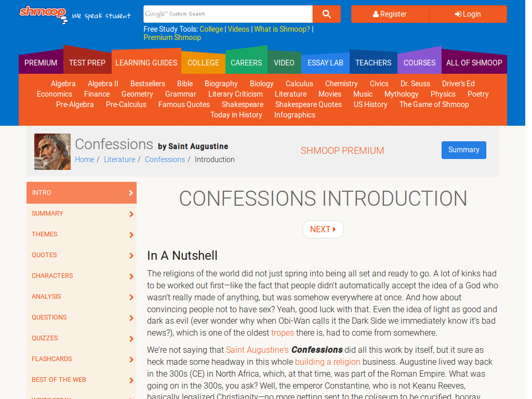Open the VIDEO tab

(284, 63)
